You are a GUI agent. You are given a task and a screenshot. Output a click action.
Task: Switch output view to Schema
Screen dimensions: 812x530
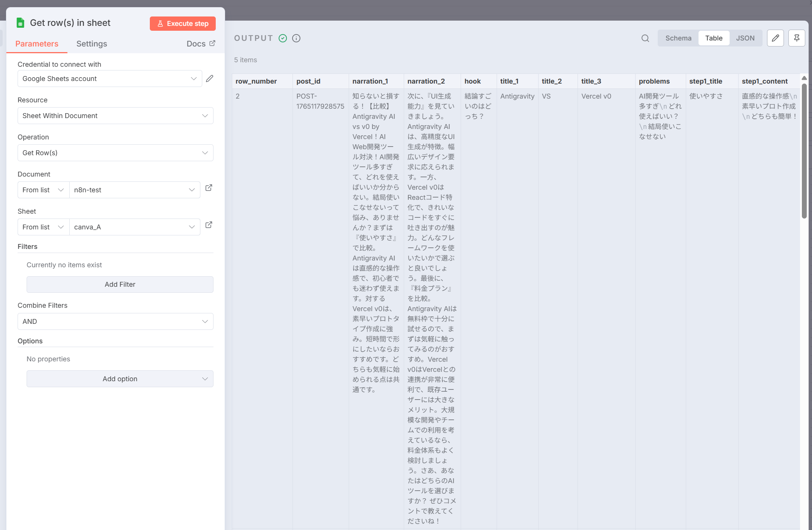pos(678,38)
